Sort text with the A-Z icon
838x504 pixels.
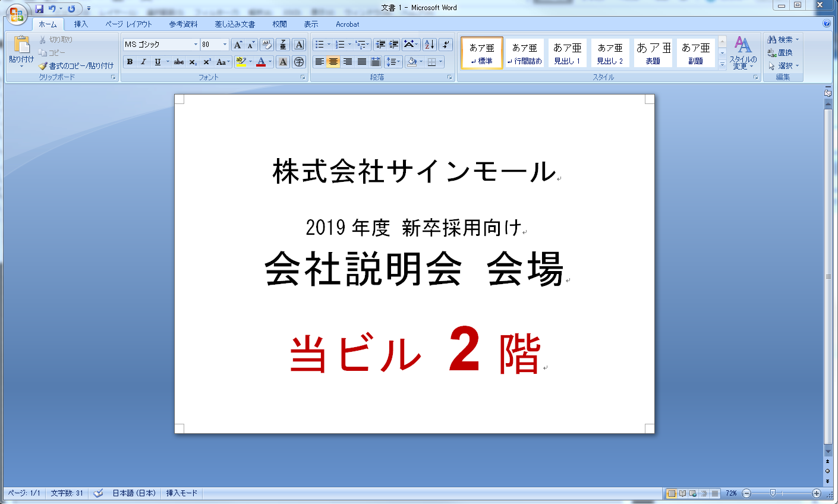(430, 45)
